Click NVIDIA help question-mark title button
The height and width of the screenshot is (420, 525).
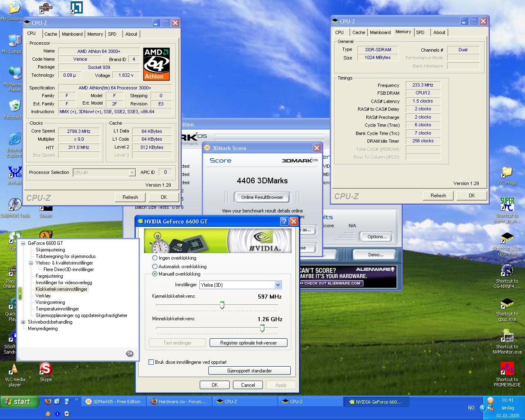tap(284, 221)
